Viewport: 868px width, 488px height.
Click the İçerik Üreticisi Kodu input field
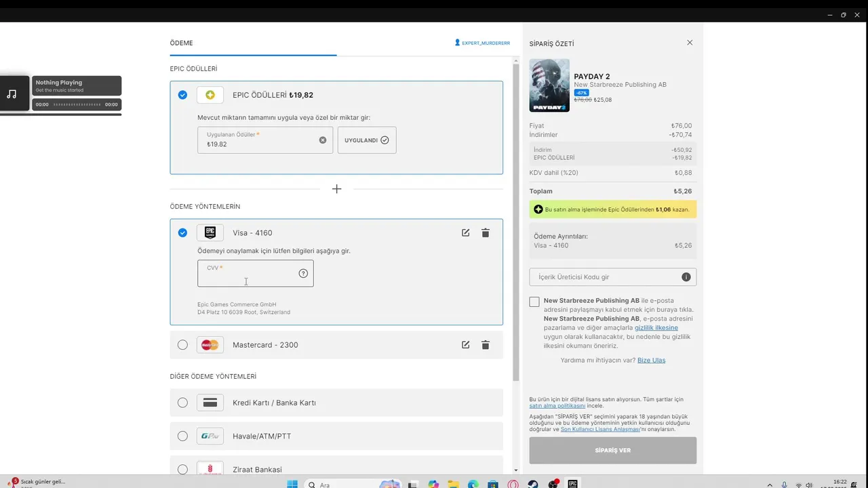click(x=613, y=277)
